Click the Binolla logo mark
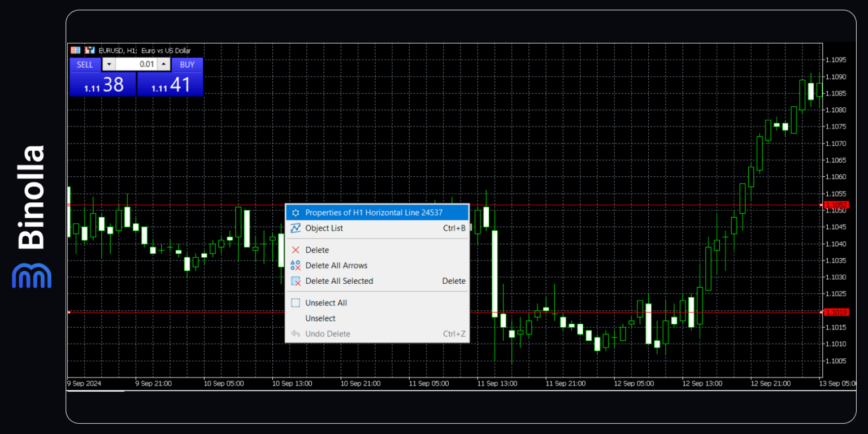The height and width of the screenshot is (434, 868). [x=32, y=276]
